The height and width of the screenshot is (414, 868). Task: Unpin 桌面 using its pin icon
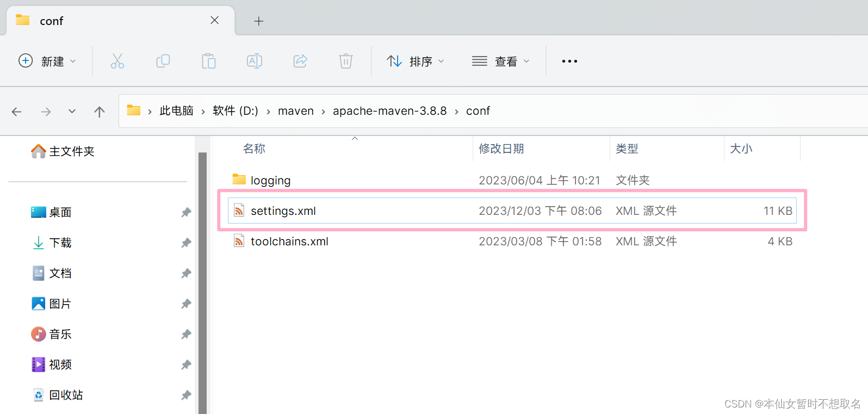point(186,212)
